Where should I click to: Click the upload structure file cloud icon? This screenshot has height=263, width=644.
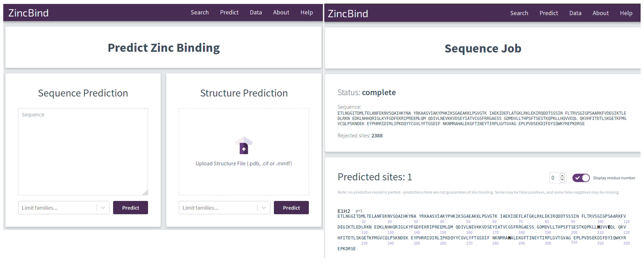click(x=244, y=146)
